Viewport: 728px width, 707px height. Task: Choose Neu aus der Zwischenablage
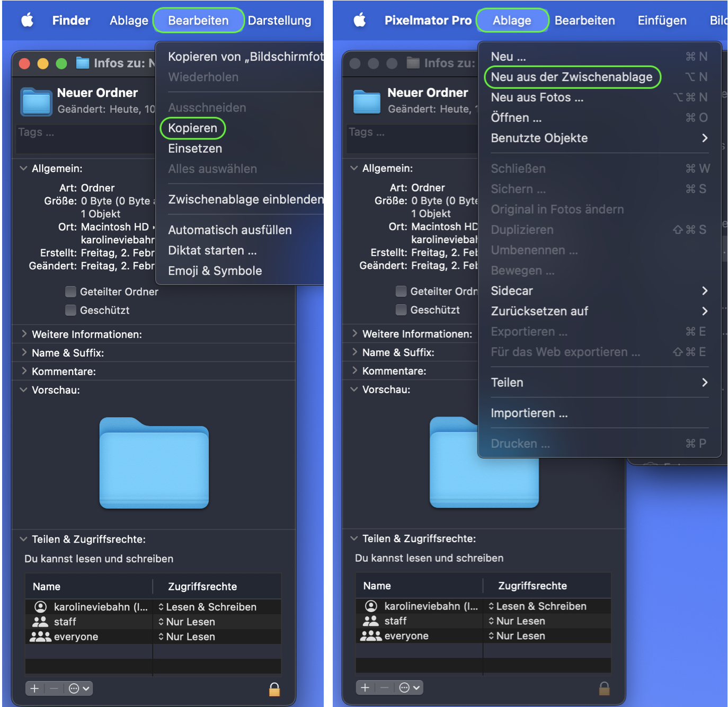pos(572,77)
